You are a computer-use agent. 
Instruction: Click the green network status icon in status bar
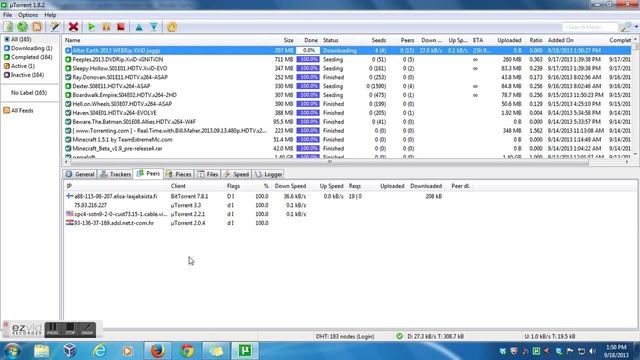click(399, 336)
